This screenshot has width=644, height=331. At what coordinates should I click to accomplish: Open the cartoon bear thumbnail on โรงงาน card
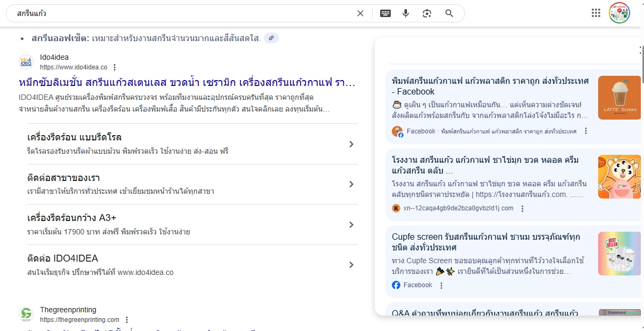point(619,177)
